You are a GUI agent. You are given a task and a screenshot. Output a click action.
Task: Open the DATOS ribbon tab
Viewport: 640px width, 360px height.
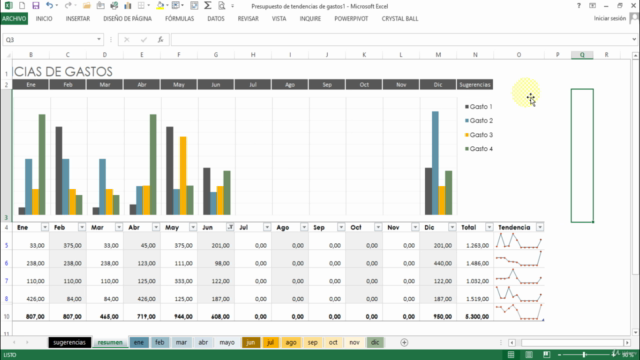tap(216, 18)
